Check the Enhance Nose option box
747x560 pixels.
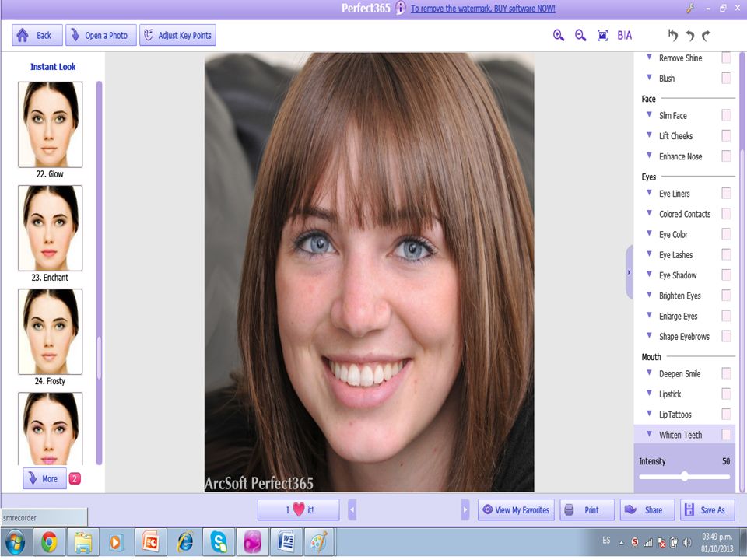click(726, 156)
